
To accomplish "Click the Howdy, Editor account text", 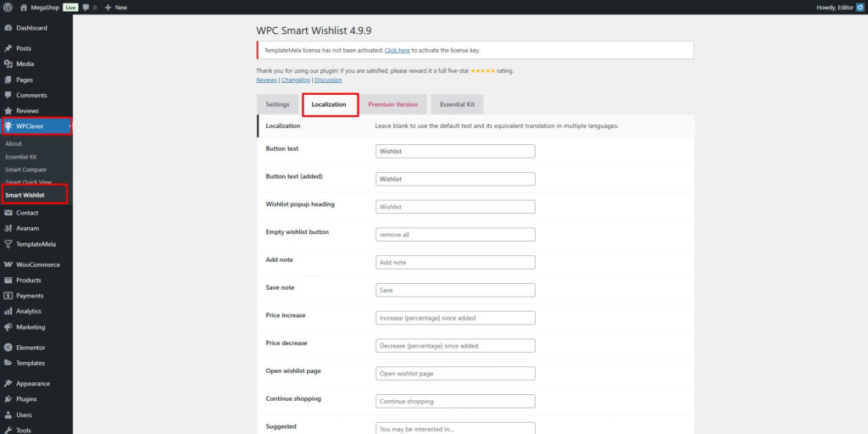I will tap(835, 8).
